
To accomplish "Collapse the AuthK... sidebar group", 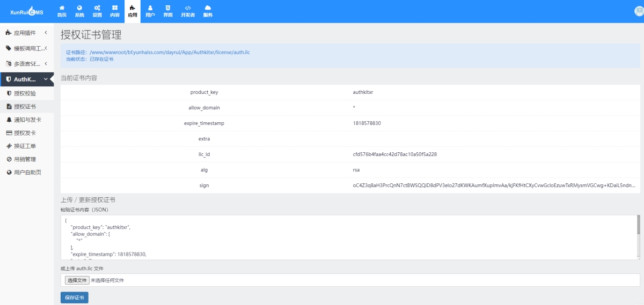I will (x=27, y=79).
